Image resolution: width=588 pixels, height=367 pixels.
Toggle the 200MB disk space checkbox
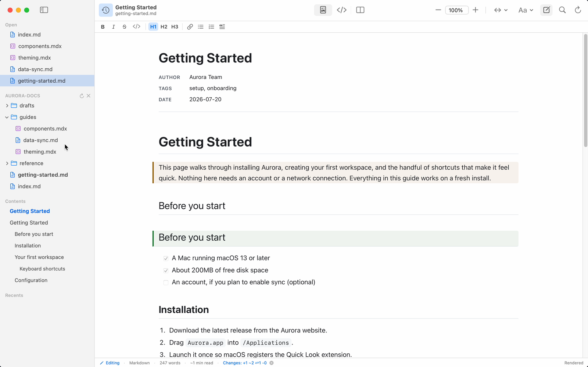point(166,270)
